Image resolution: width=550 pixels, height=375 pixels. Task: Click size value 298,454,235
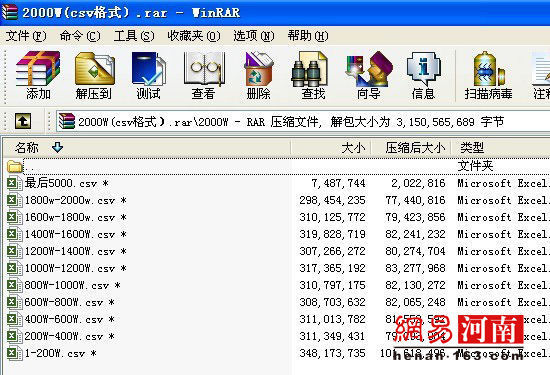click(332, 200)
